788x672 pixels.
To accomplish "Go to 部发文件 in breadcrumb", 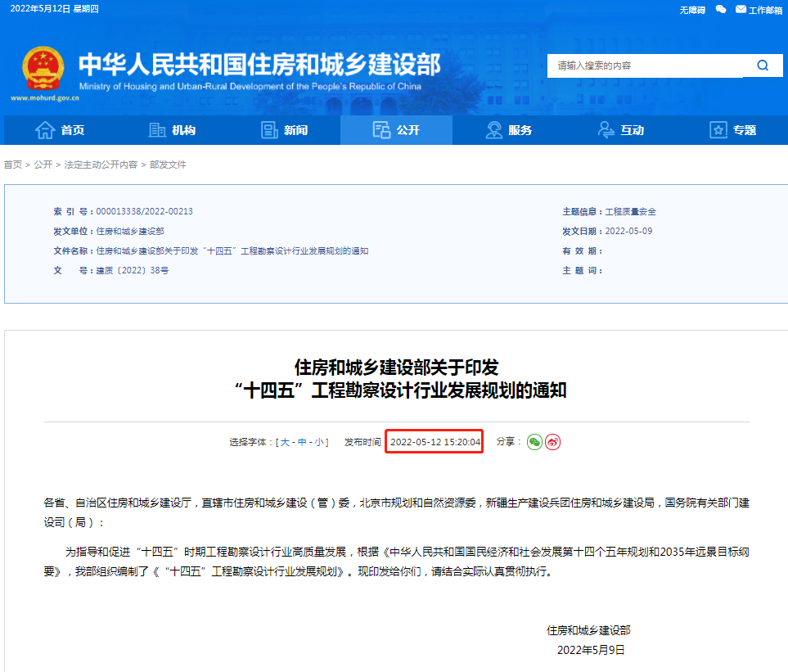I will [x=168, y=165].
